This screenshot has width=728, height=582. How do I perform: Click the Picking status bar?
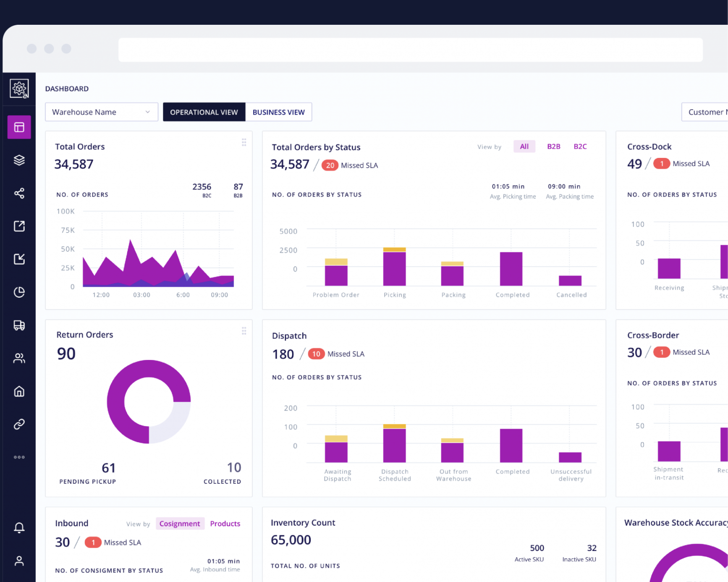(395, 267)
